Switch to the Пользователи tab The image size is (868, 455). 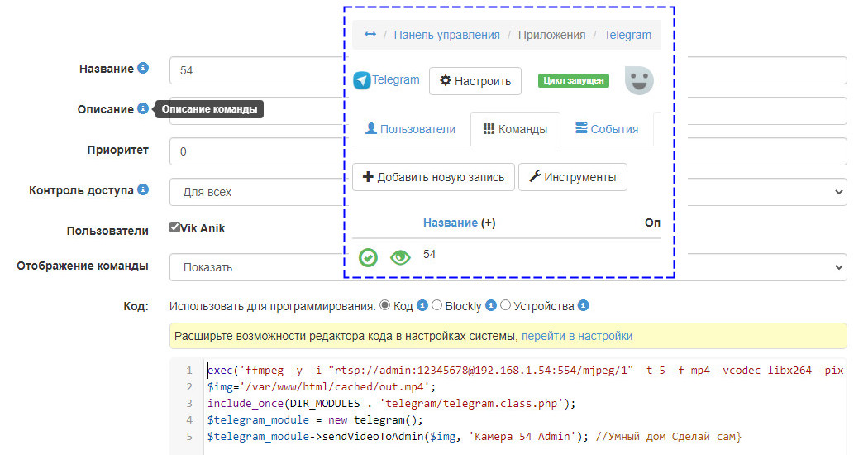click(410, 129)
